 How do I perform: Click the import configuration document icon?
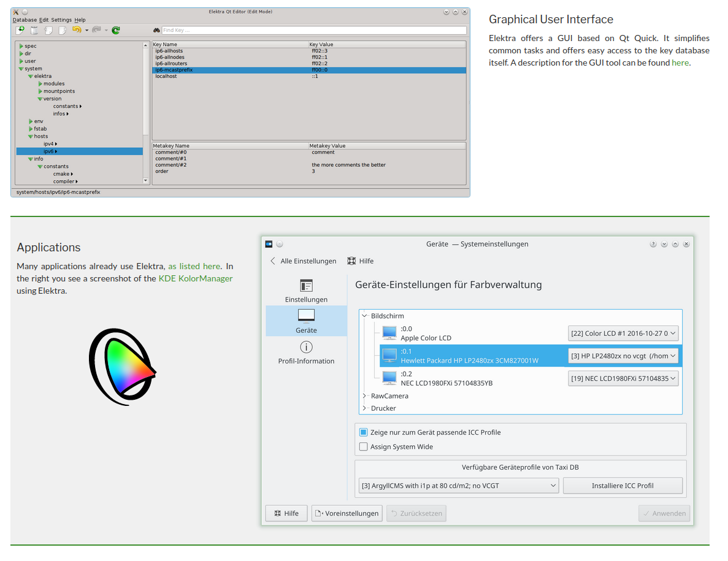pos(48,30)
